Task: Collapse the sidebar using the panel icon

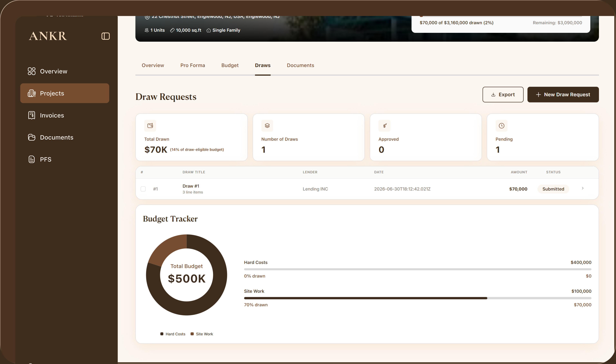Action: tap(105, 36)
